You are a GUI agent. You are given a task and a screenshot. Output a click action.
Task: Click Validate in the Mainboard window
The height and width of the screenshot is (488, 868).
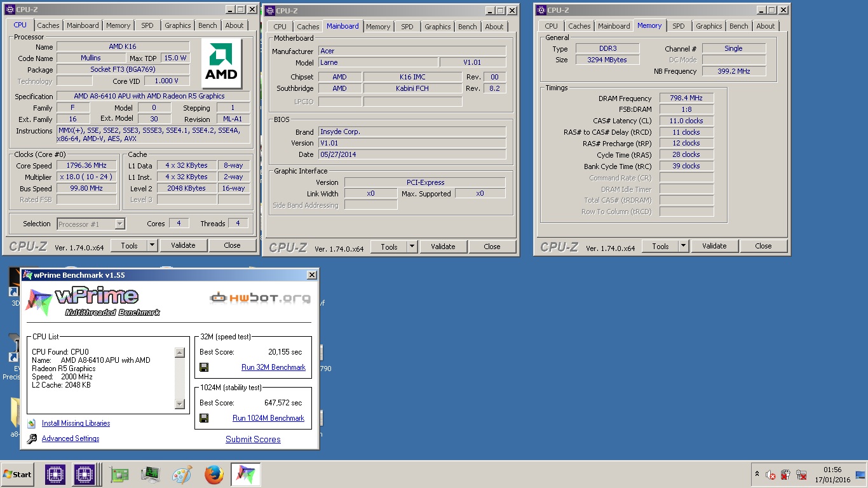coord(443,247)
